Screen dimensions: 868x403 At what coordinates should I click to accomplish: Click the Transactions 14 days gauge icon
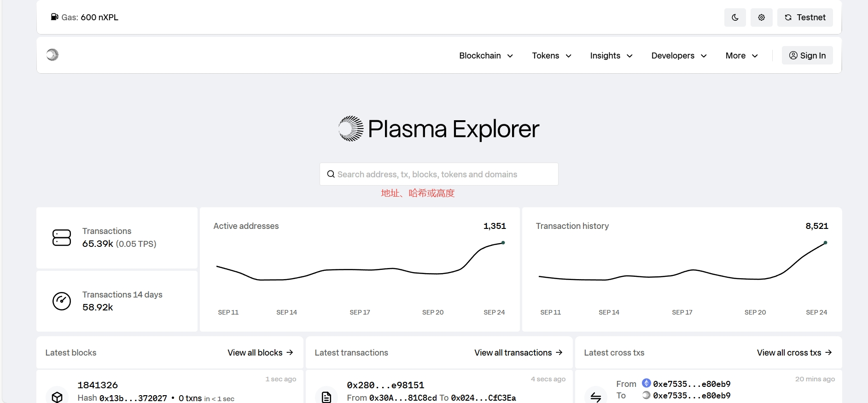tap(62, 301)
